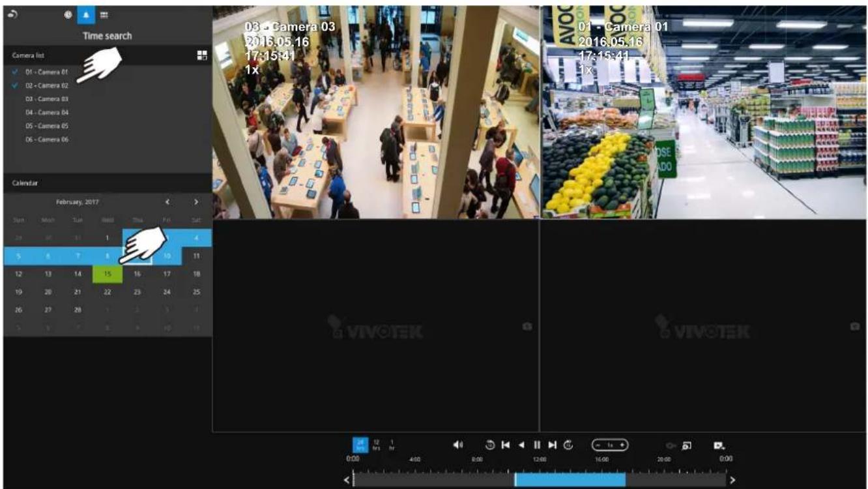Select February 27 in the calendar
This screenshot has width=868, height=489.
click(x=48, y=310)
